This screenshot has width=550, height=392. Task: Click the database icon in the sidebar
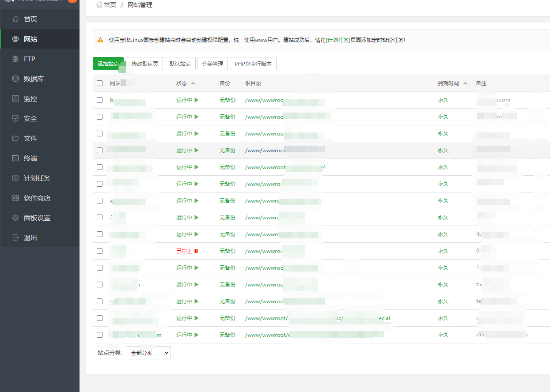(x=15, y=79)
